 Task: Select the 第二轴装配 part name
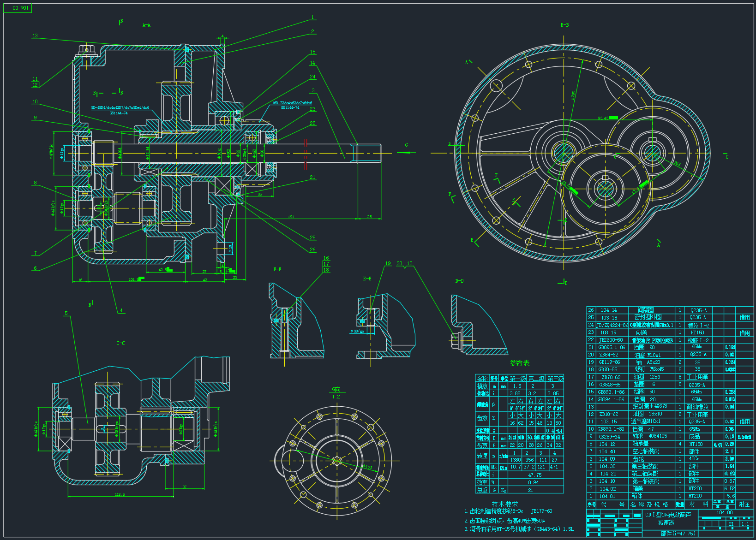pyautogui.click(x=645, y=474)
